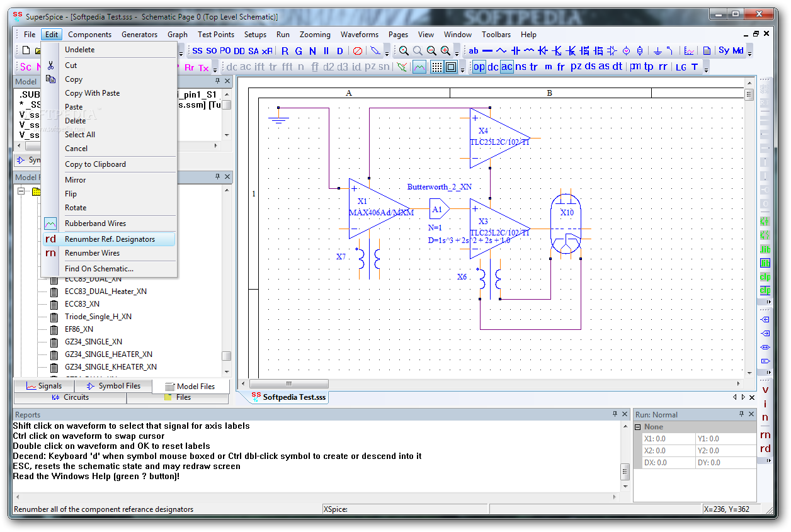Image resolution: width=791 pixels, height=532 pixels.
Task: Place a resistor component icon
Action: coord(501,51)
